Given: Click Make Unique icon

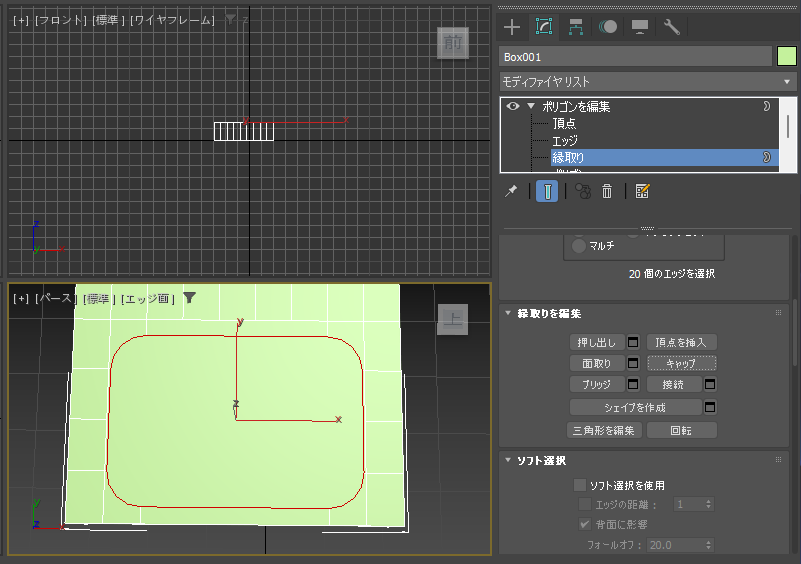Looking at the screenshot, I should 583,192.
